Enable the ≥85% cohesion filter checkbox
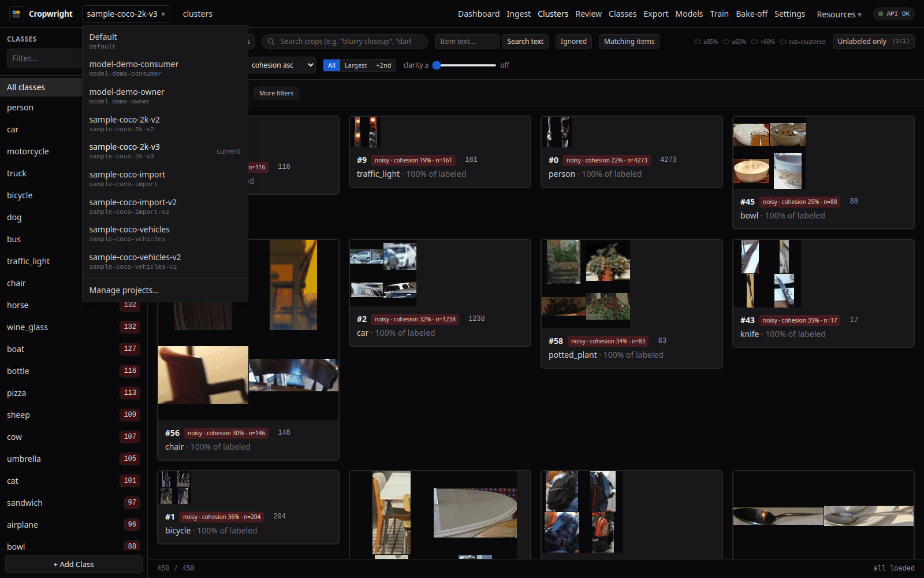 (x=698, y=42)
